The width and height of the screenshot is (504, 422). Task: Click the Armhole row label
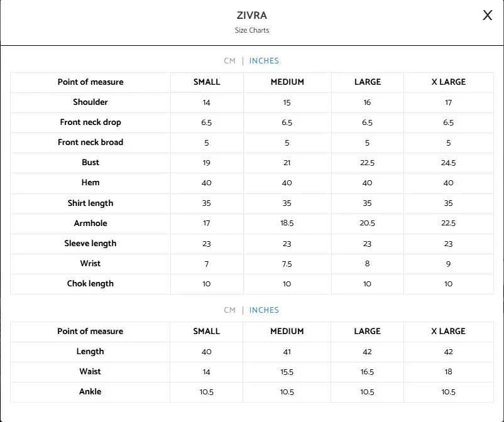click(90, 223)
